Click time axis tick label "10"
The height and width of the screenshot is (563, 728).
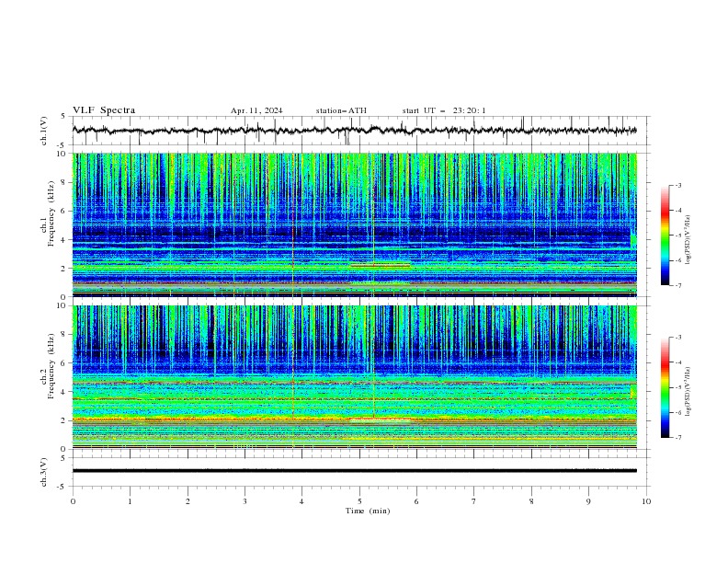pyautogui.click(x=646, y=501)
